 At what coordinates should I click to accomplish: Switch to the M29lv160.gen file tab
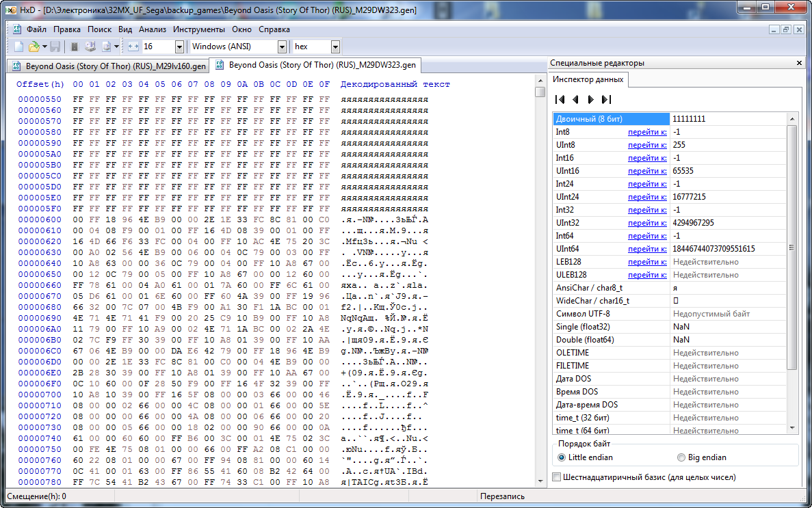(x=109, y=66)
